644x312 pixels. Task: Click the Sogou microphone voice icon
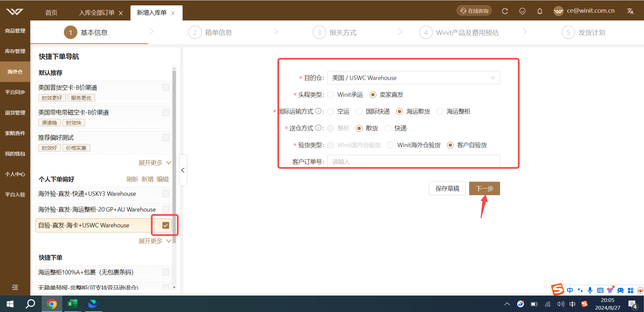click(x=590, y=290)
